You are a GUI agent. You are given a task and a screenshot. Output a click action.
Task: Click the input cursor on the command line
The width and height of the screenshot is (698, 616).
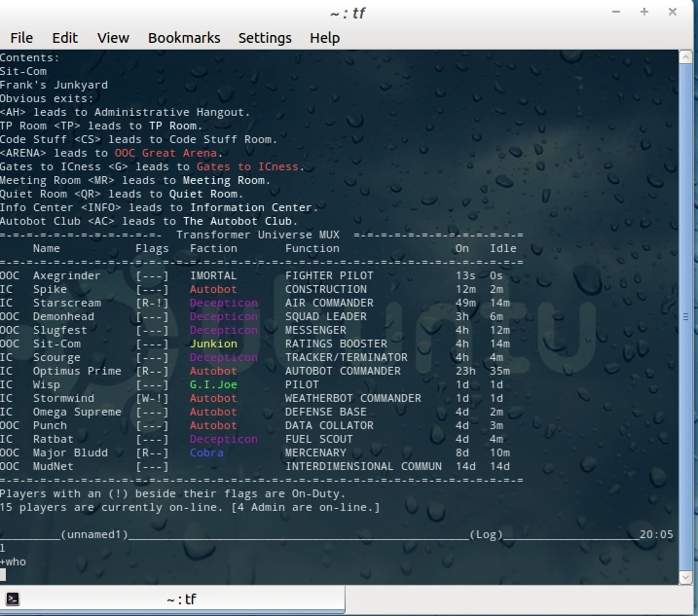[x=3, y=575]
